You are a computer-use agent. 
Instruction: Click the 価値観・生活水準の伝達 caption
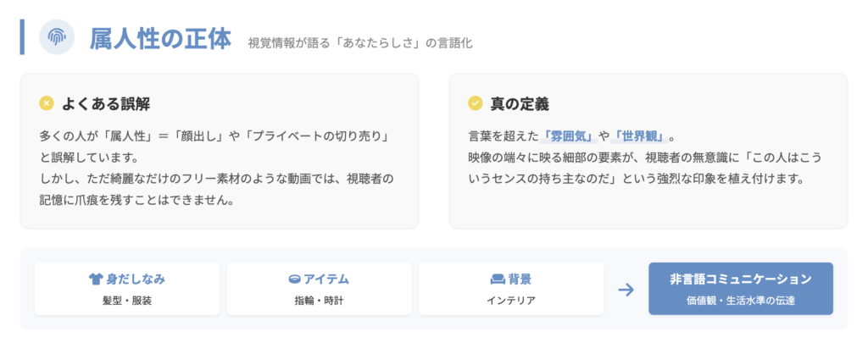click(740, 301)
